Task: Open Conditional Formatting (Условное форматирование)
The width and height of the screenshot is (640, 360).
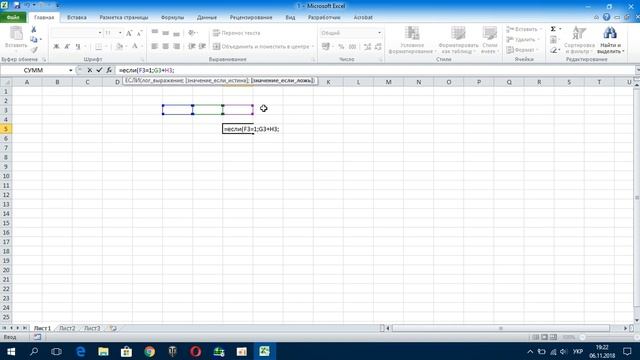Action: (x=412, y=40)
